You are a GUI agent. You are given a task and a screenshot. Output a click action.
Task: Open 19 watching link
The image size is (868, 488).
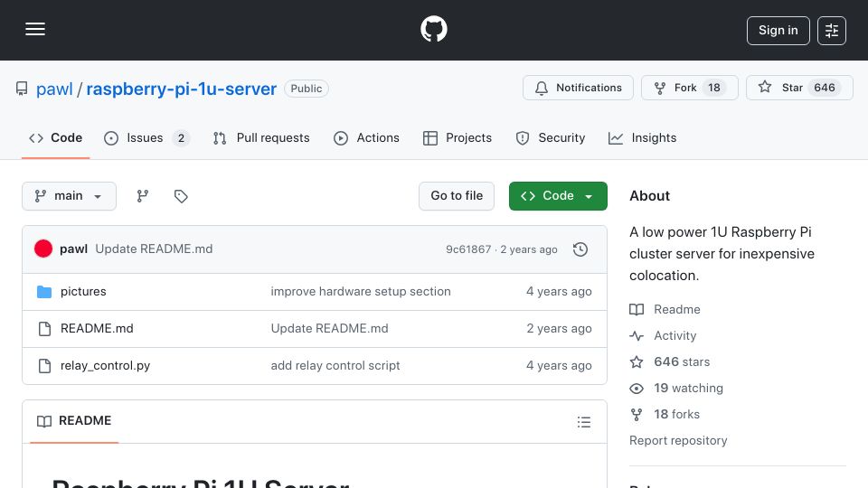676,389
